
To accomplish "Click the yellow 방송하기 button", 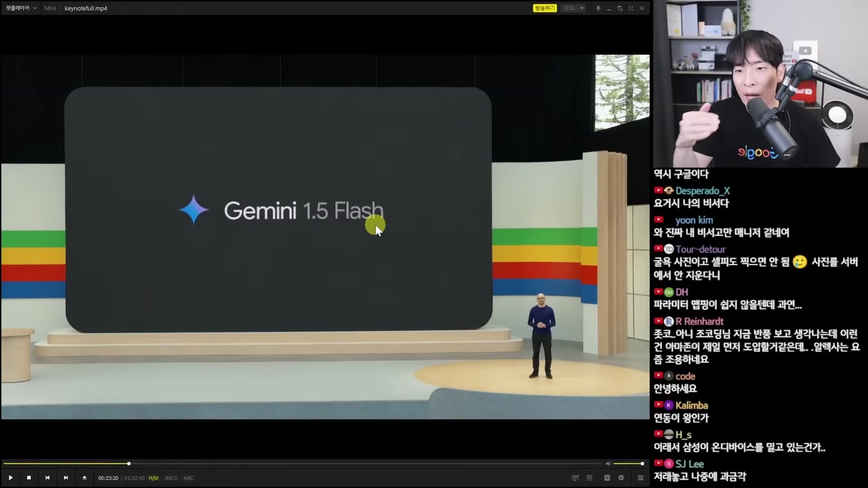I will pos(544,8).
